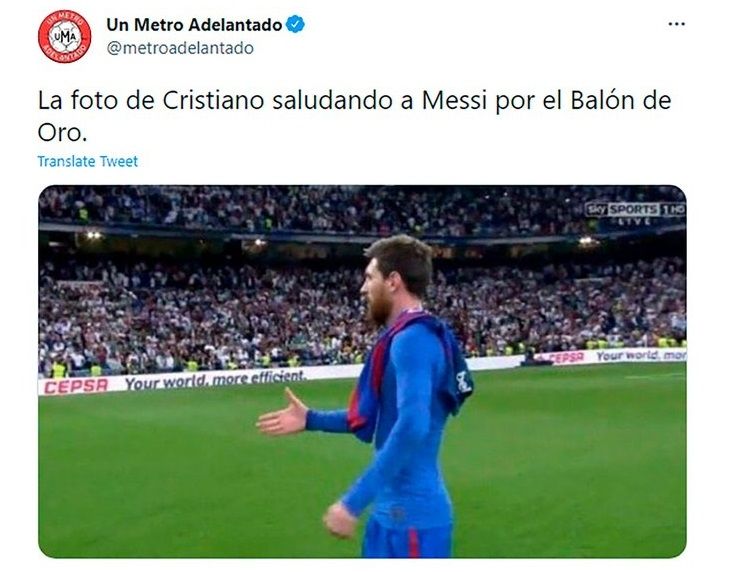Click the jersey draped over the shoulder
The width and height of the screenshot is (742, 572).
tap(409, 370)
